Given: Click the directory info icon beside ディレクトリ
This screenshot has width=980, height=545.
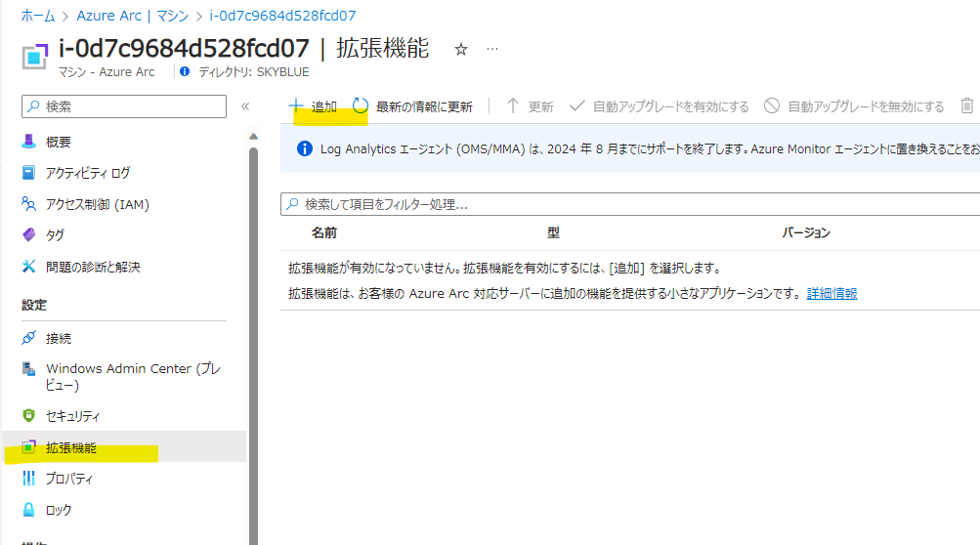Looking at the screenshot, I should 185,72.
